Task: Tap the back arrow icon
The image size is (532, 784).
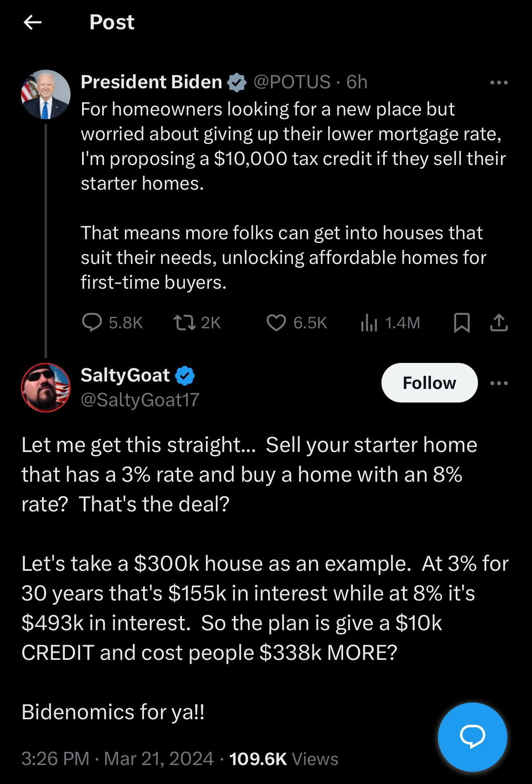Action: click(x=33, y=23)
